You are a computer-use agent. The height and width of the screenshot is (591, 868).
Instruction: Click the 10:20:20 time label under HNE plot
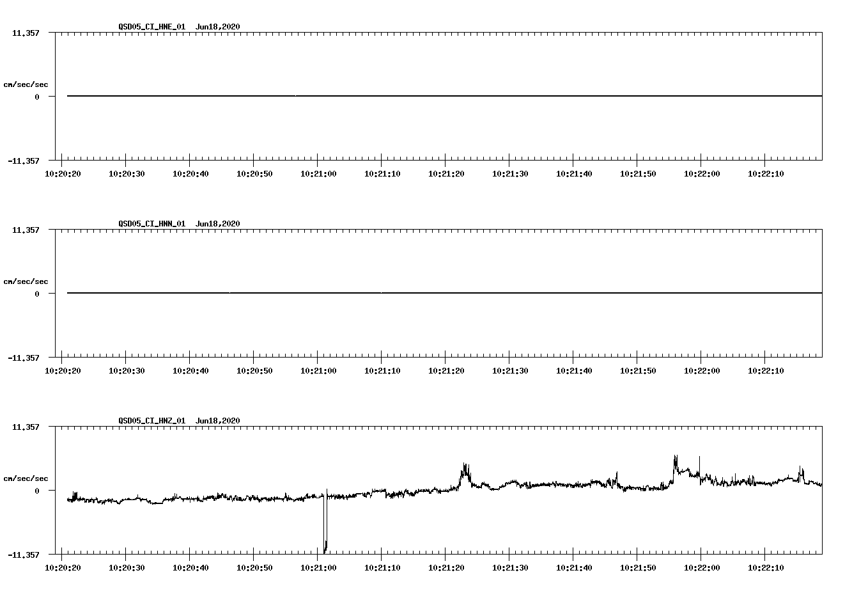(x=63, y=174)
